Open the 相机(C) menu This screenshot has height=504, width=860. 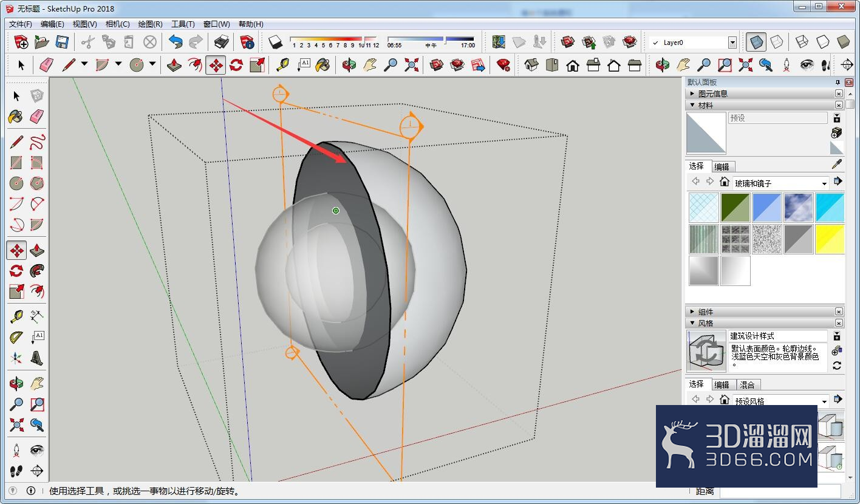pos(117,24)
